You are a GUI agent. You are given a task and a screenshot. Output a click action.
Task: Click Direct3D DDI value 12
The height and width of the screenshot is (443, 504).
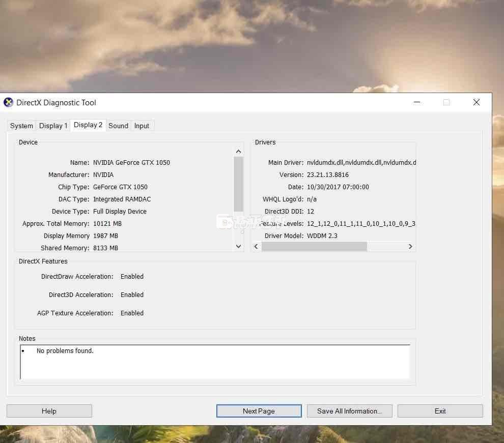(x=310, y=212)
